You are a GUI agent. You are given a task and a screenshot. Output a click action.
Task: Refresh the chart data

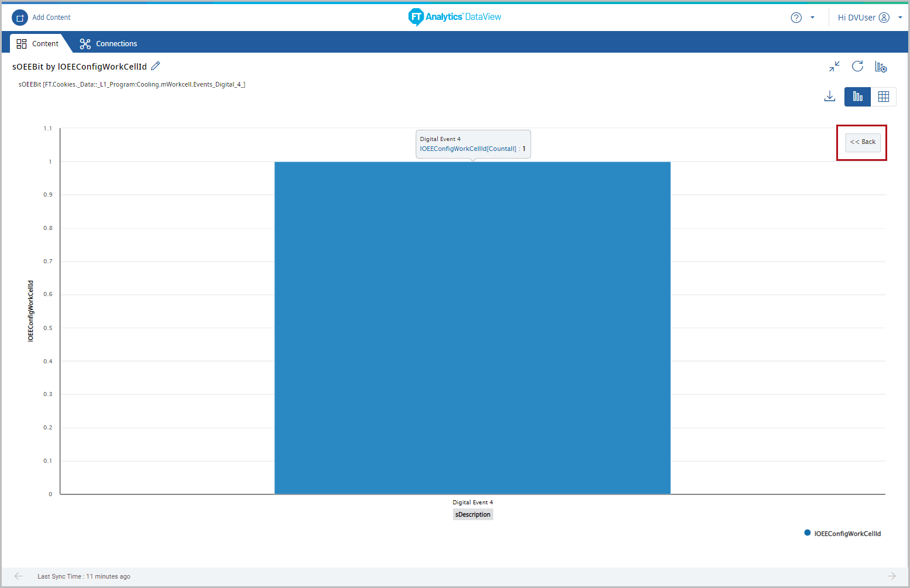(857, 67)
